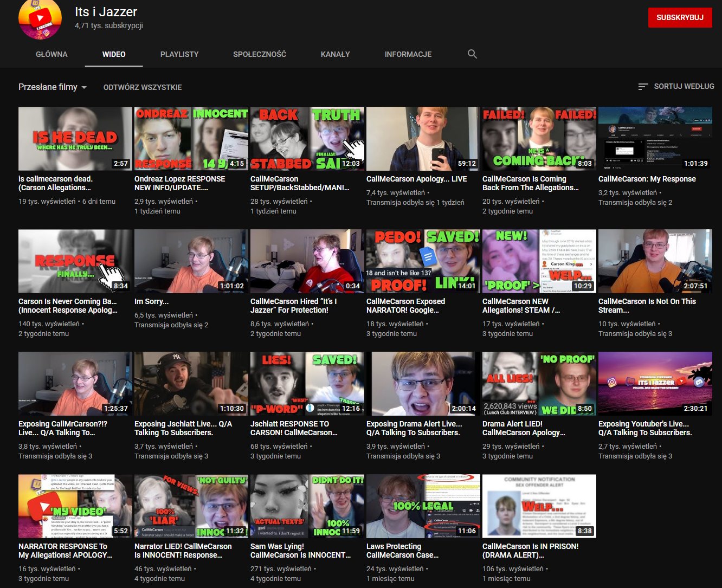Viewport: 722px width, 588px height.
Task: Click title 'Im Sorry...'
Action: click(151, 301)
